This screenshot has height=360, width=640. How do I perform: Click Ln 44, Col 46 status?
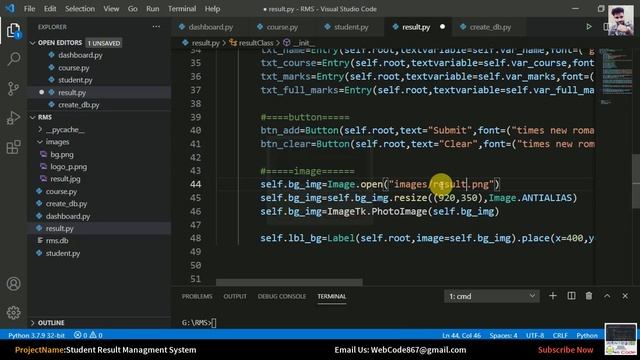[461, 335]
